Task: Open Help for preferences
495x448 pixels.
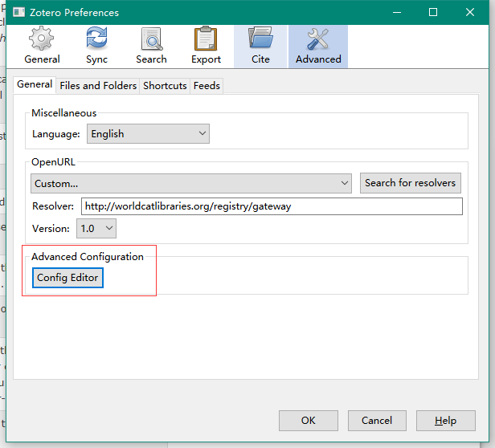Action: (445, 421)
